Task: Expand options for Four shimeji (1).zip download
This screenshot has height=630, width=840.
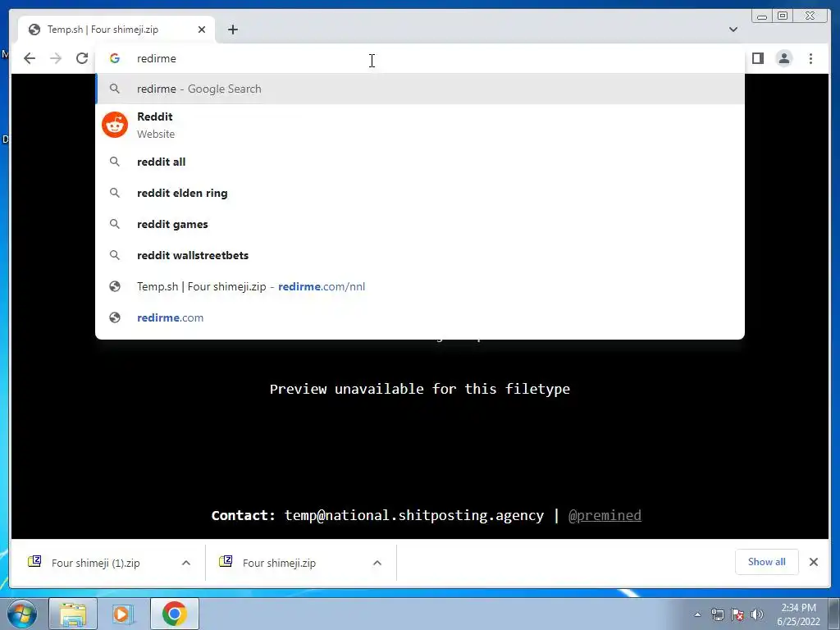Action: 186,563
